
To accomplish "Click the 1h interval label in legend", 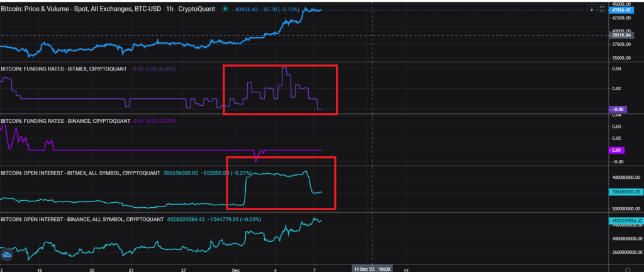I will point(167,9).
